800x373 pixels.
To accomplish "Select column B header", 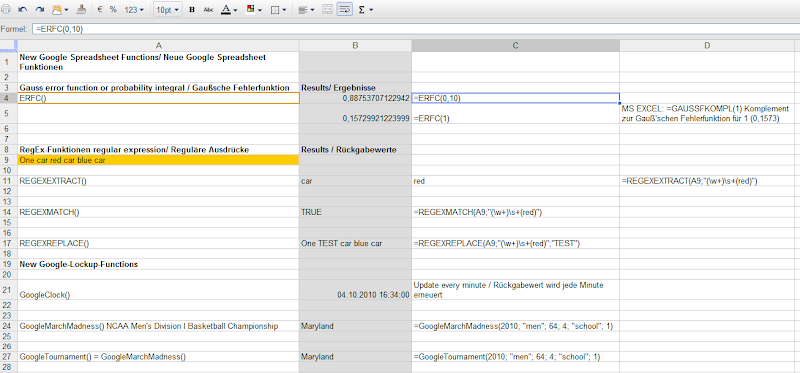I will click(355, 45).
